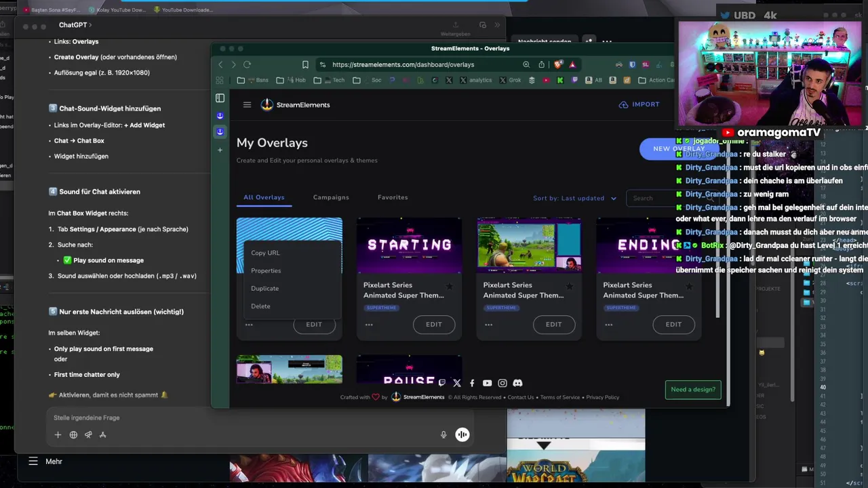Open three-dot menu of ENDING overlay
868x488 pixels.
[x=608, y=325]
